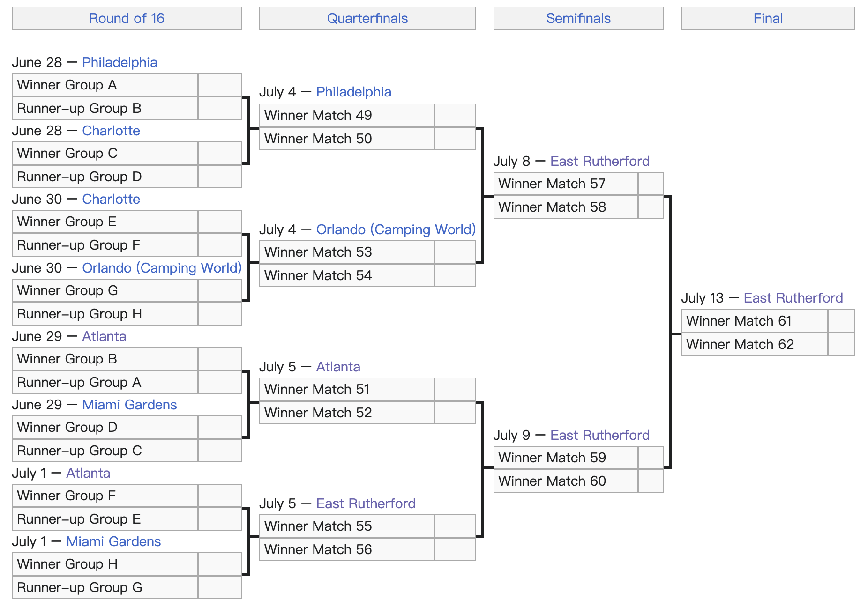Click score box beside Winner Match 62
This screenshot has width=868, height=607.
coord(842,344)
